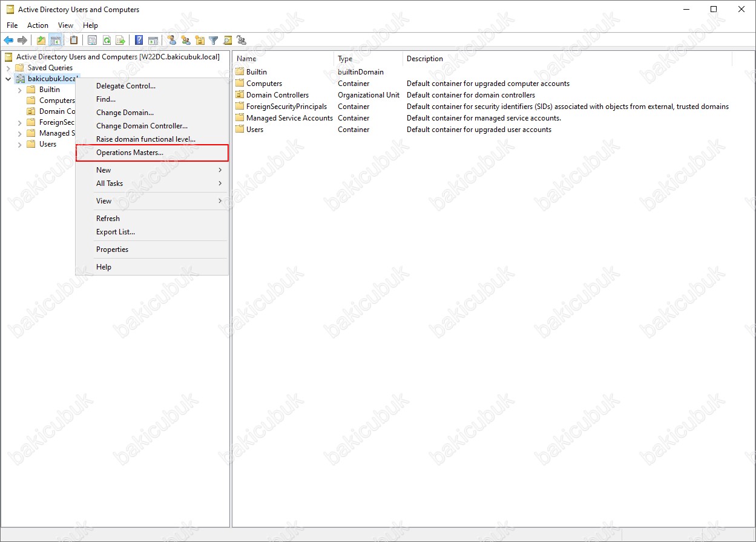
Task: Toggle Show/Hide Action Pane toolbar icon
Action: tap(153, 41)
